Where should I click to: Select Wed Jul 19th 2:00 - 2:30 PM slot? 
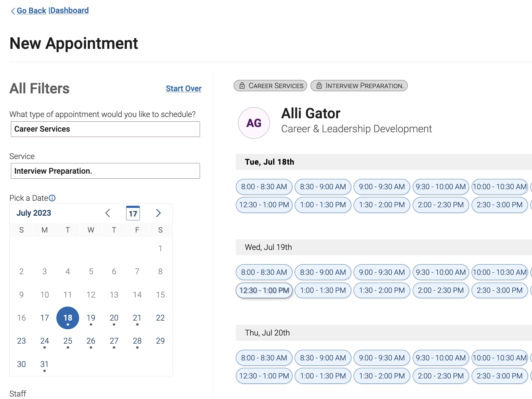click(x=441, y=290)
